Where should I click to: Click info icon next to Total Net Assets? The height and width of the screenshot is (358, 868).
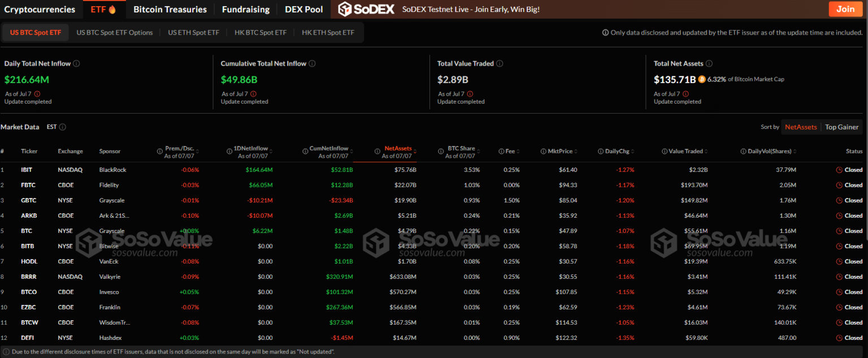709,64
